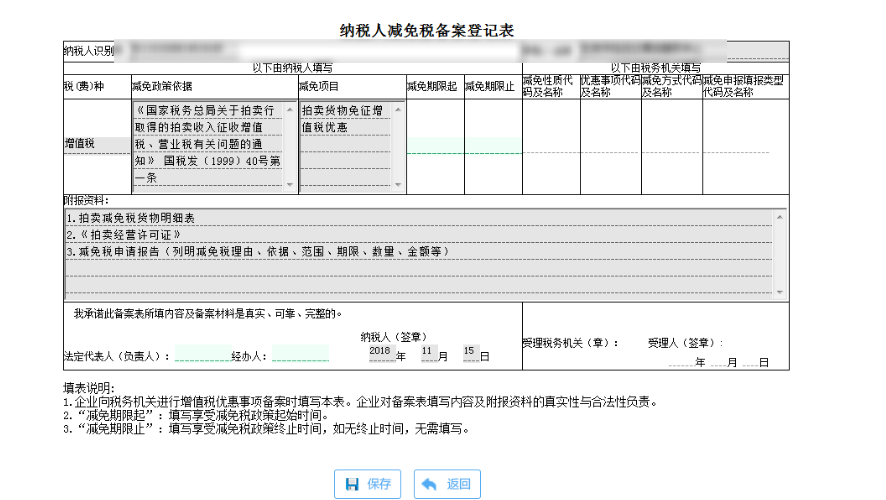Click the 减免期限止 date field
Screen dimensions: 886x500
(493, 145)
